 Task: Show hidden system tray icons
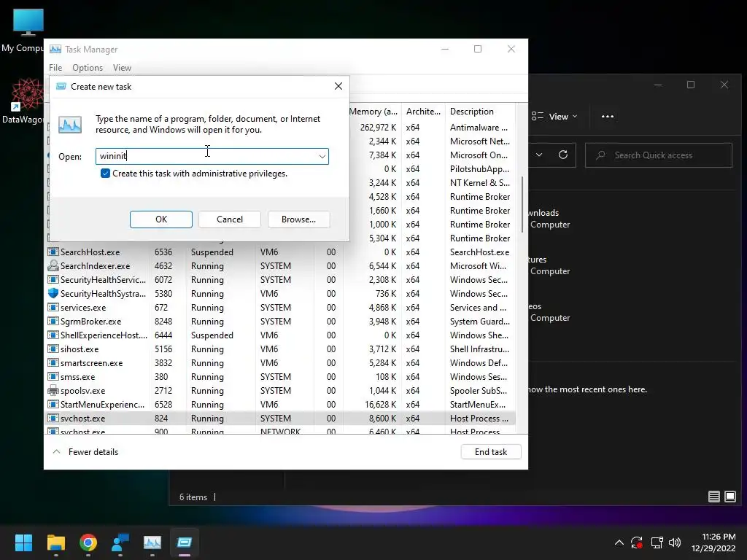(619, 542)
